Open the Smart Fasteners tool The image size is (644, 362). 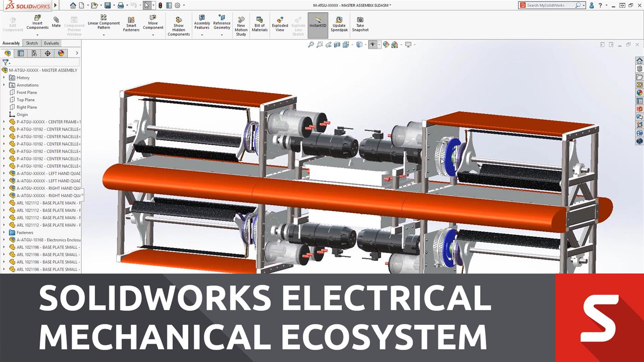point(131,24)
